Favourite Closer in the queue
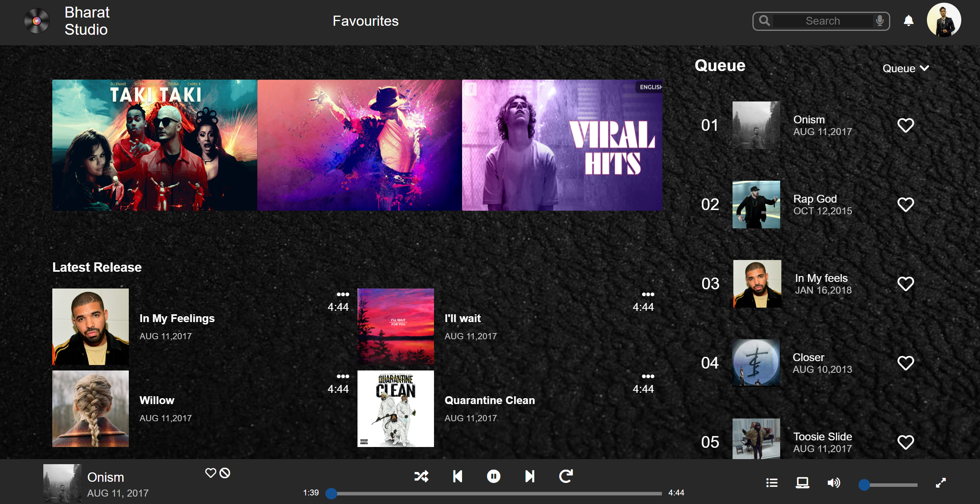 pyautogui.click(x=905, y=363)
